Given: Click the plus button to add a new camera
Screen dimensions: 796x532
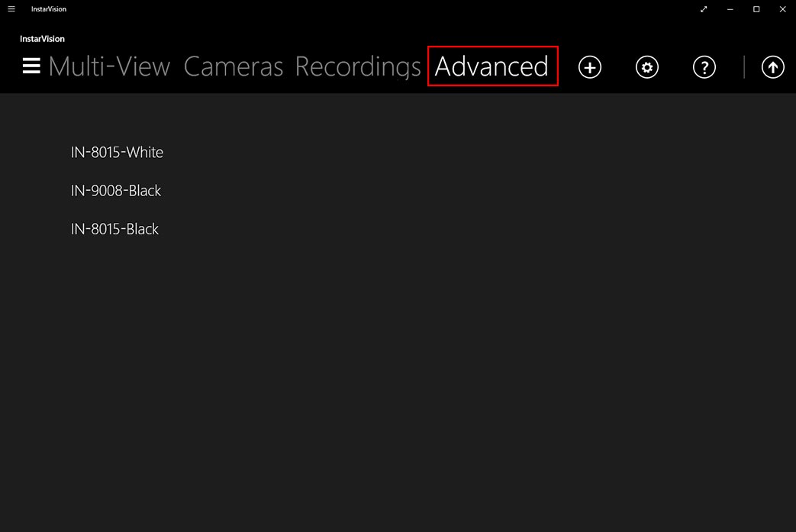Looking at the screenshot, I should click(589, 66).
